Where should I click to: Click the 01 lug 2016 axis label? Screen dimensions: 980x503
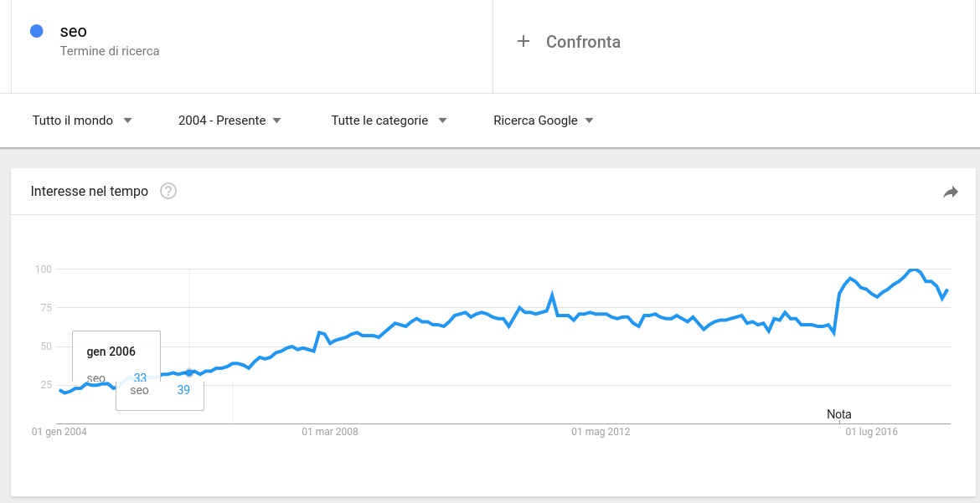[871, 431]
